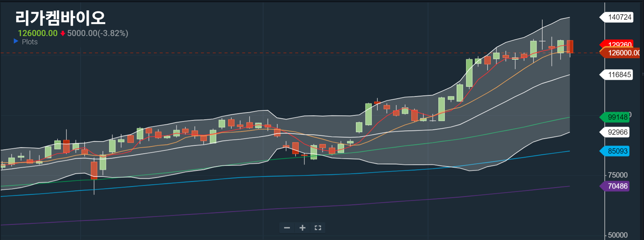Viewport: 644px width, 240px height.
Task: Expand the Plots triangle arrow
Action: tap(16, 41)
